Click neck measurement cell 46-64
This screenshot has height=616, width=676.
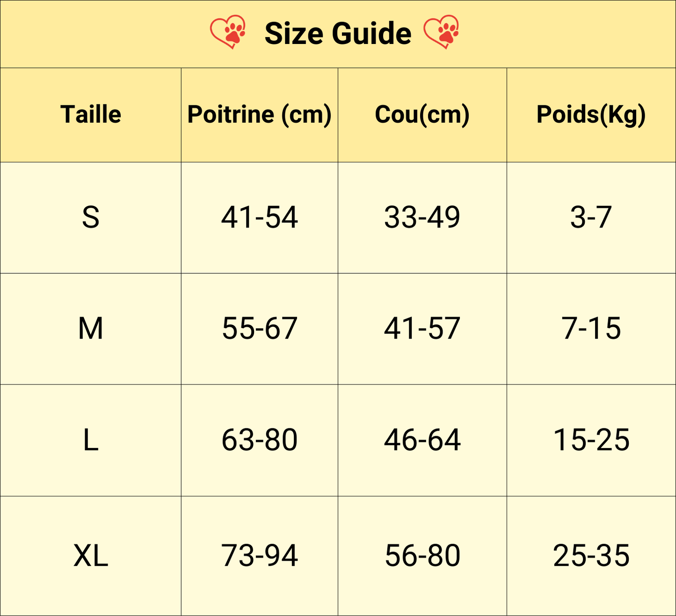tap(422, 440)
